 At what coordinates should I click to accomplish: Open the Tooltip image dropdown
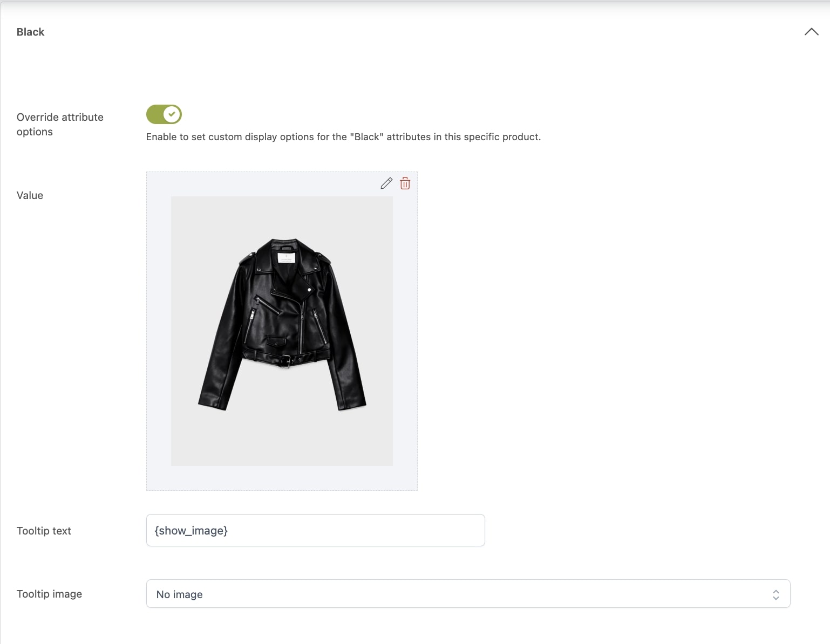coord(468,594)
